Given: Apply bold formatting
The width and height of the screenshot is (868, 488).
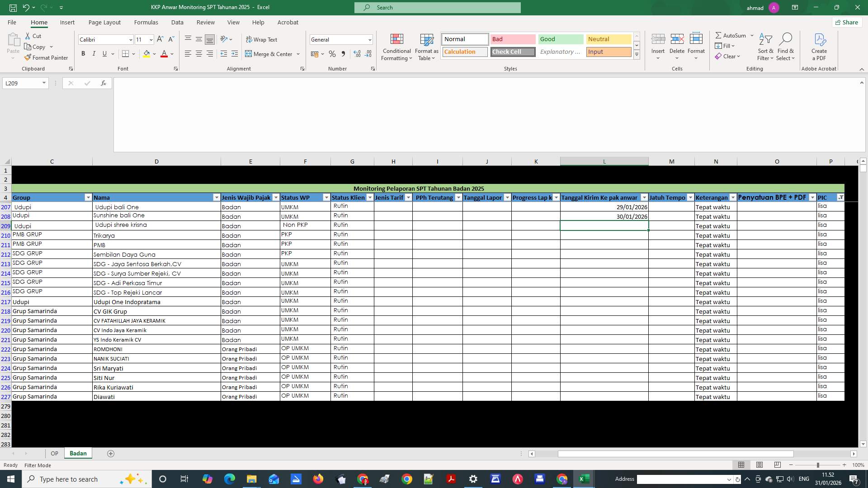Looking at the screenshot, I should coord(83,53).
